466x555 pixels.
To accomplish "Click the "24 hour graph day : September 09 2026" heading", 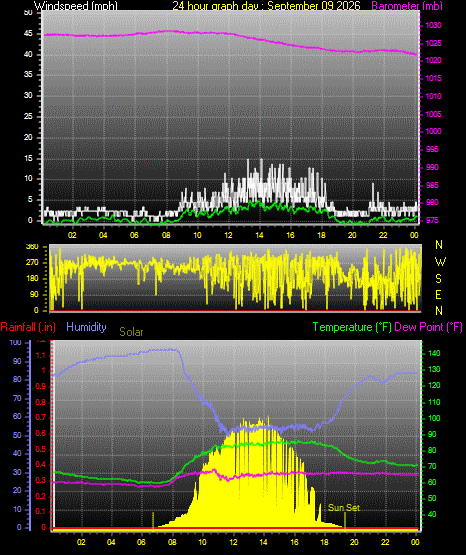I will [x=266, y=6].
